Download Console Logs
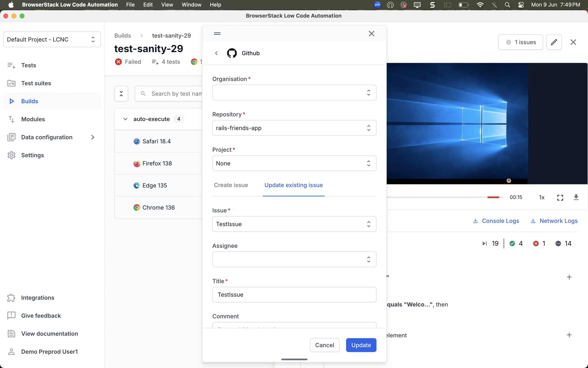This screenshot has width=588, height=368. tap(496, 221)
